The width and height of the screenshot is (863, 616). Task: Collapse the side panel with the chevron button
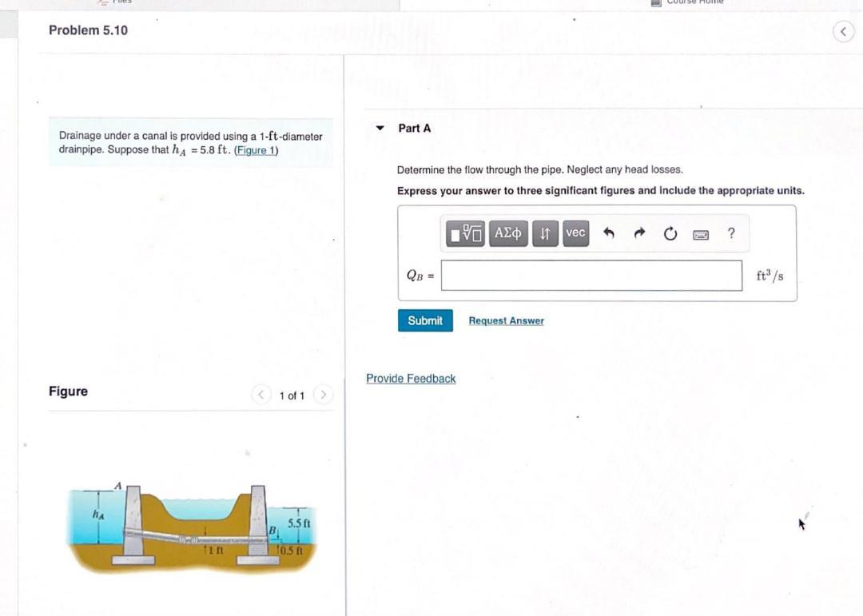pyautogui.click(x=843, y=32)
